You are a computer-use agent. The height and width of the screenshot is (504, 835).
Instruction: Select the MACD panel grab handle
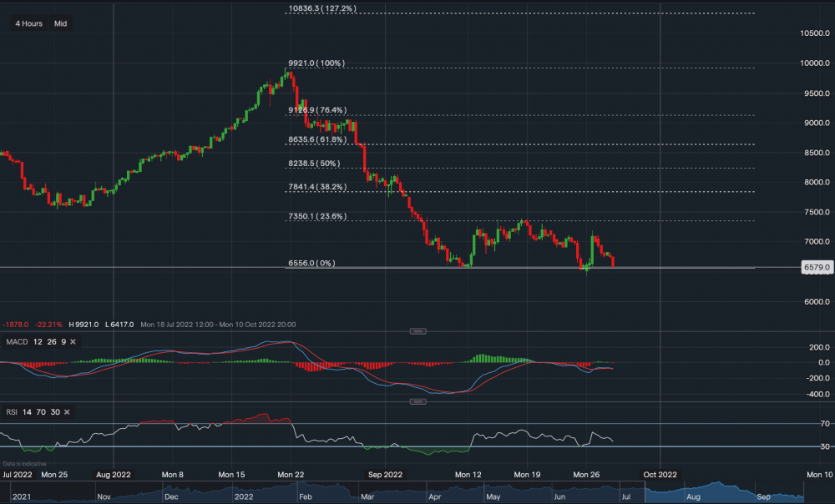[417, 330]
